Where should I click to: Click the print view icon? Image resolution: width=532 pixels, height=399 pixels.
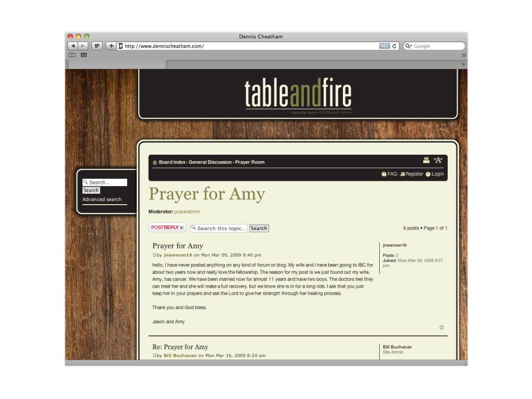coord(426,160)
